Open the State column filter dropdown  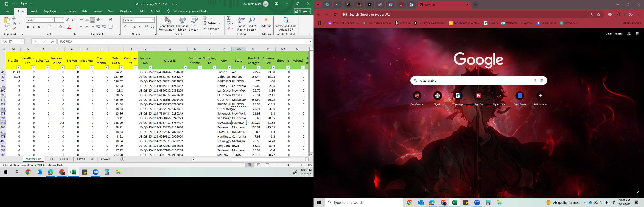coord(244,67)
